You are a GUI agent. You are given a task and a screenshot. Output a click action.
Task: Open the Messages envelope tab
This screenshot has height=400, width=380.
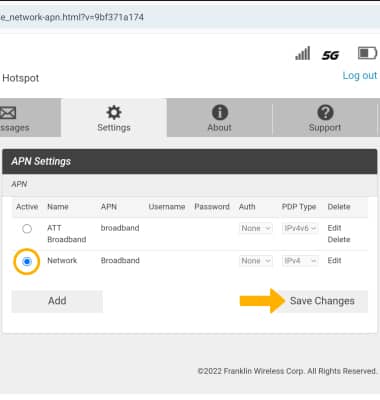click(30, 118)
